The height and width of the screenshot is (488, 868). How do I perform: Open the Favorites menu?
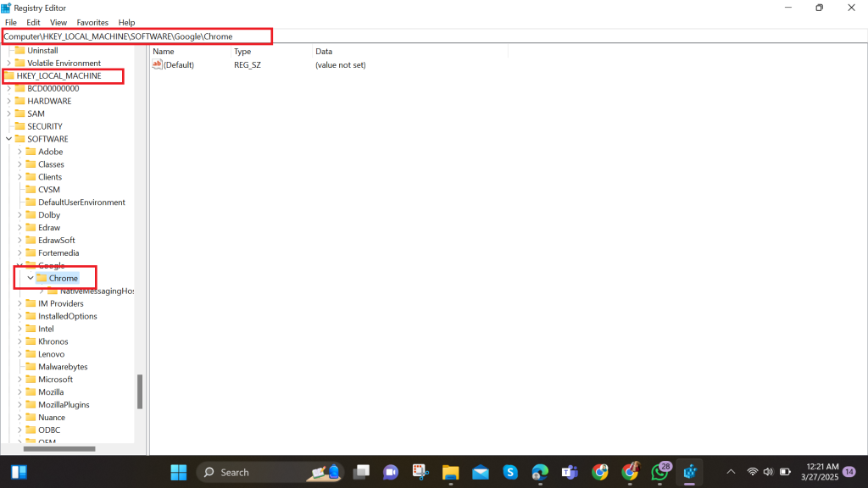(x=92, y=23)
